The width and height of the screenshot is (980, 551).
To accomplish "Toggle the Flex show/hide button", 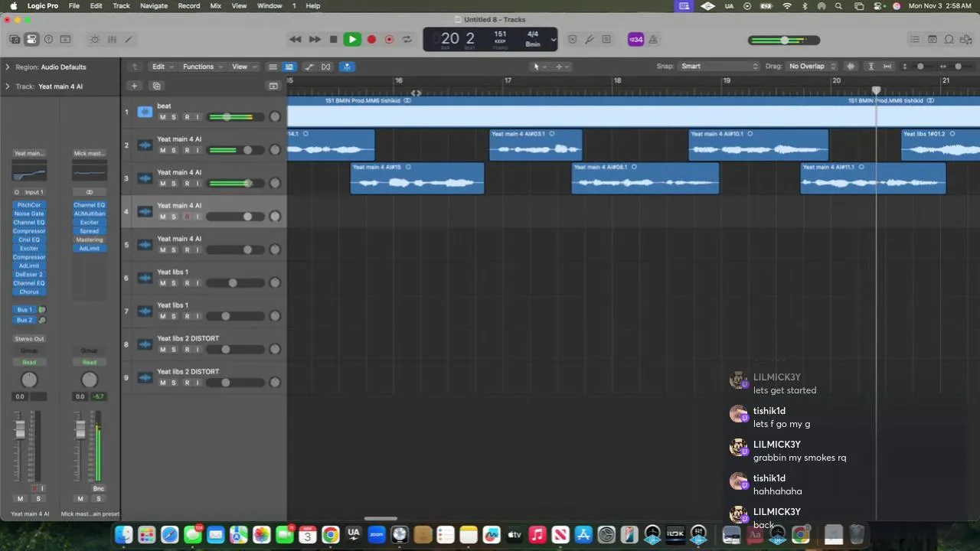I will tap(326, 67).
